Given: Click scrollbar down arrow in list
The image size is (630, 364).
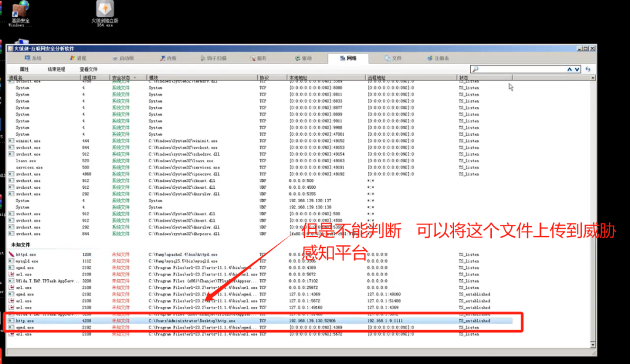Looking at the screenshot, I should point(592,345).
